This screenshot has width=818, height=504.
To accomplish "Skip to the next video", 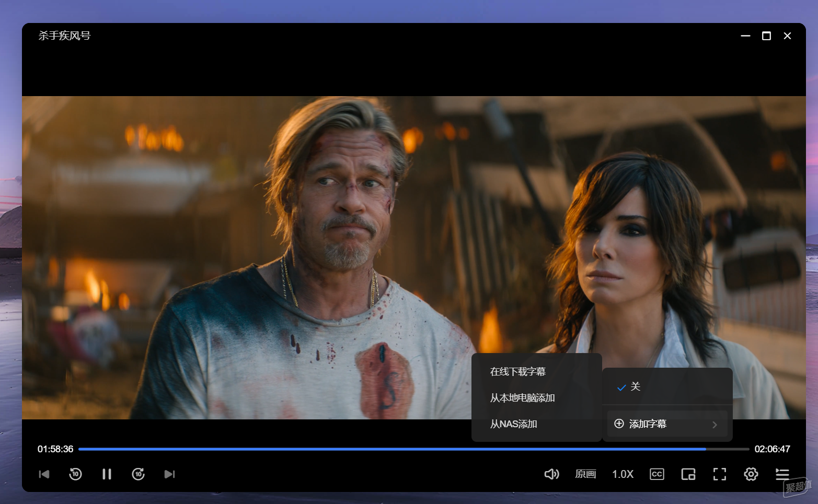I will pyautogui.click(x=169, y=474).
